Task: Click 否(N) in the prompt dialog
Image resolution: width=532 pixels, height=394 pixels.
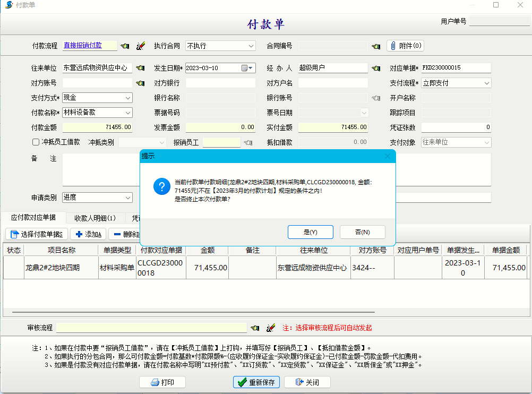Action: point(362,232)
